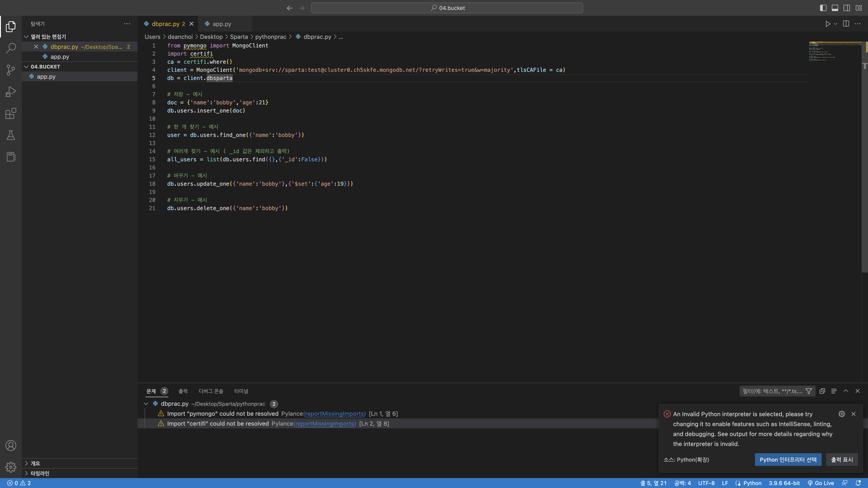
Task: Open notifications bell in status bar
Action: coord(858,483)
